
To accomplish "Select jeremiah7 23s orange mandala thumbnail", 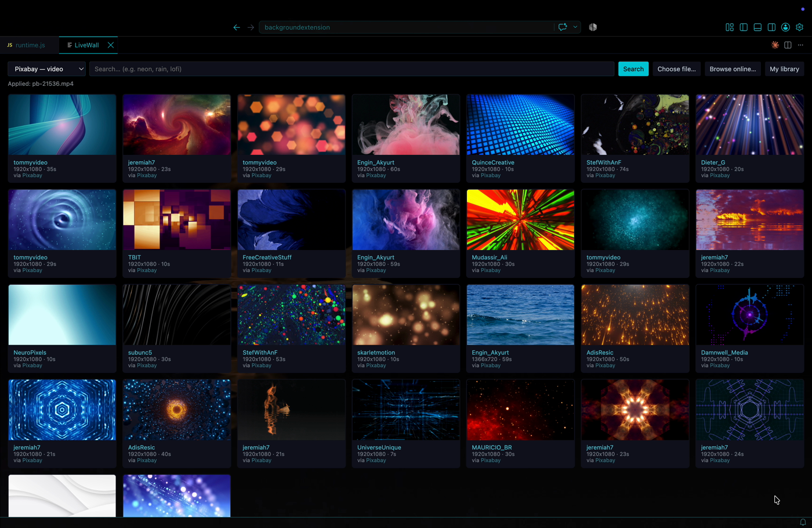I will 635,410.
